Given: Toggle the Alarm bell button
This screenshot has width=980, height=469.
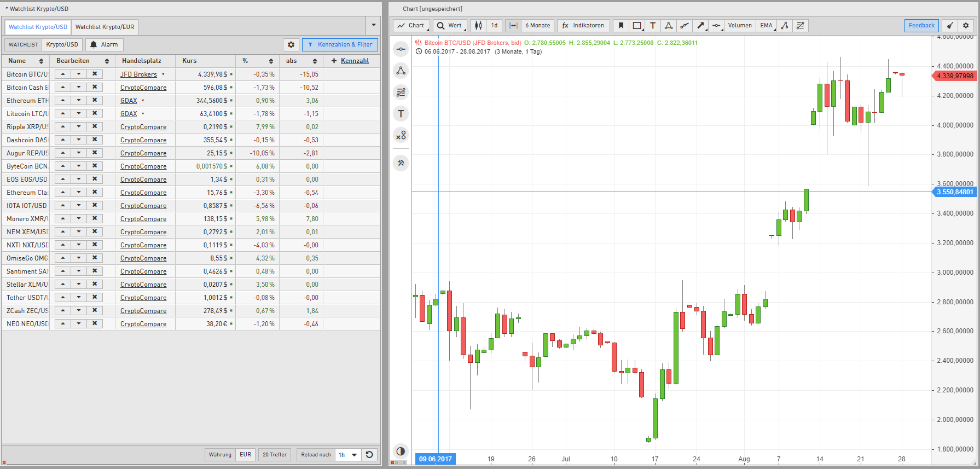Looking at the screenshot, I should [x=104, y=45].
